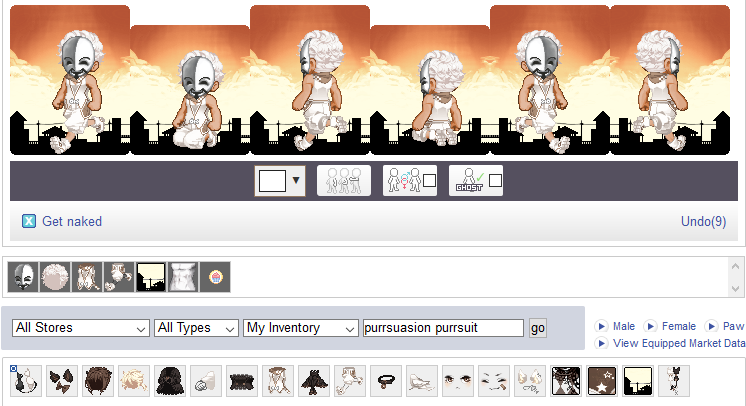The width and height of the screenshot is (746, 406).
Task: Click the equipped white torso item
Action: tap(183, 277)
